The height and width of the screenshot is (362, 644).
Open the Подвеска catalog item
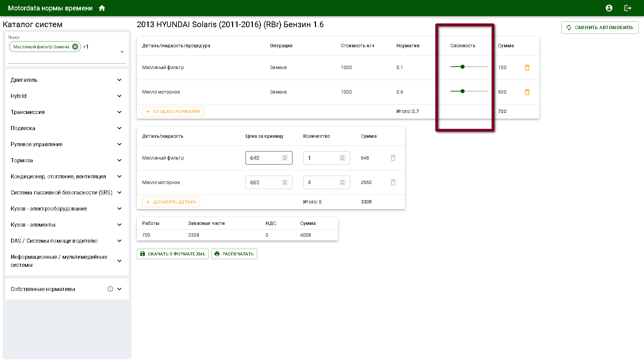pyautogui.click(x=23, y=128)
